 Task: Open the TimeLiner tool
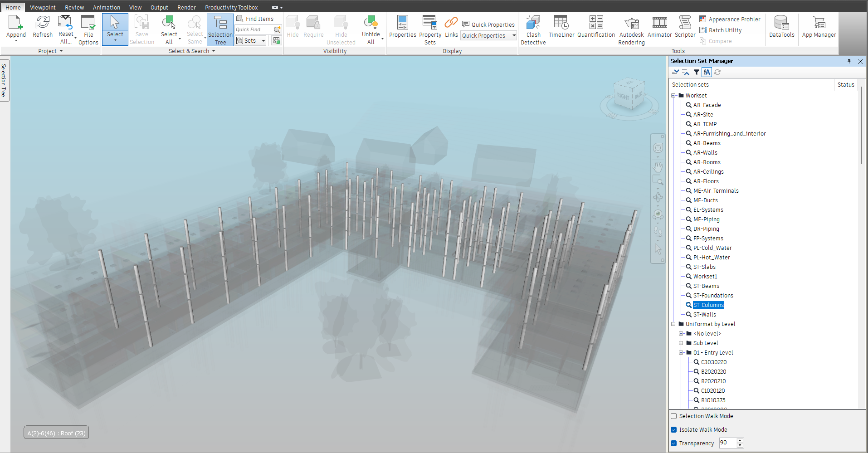561,26
